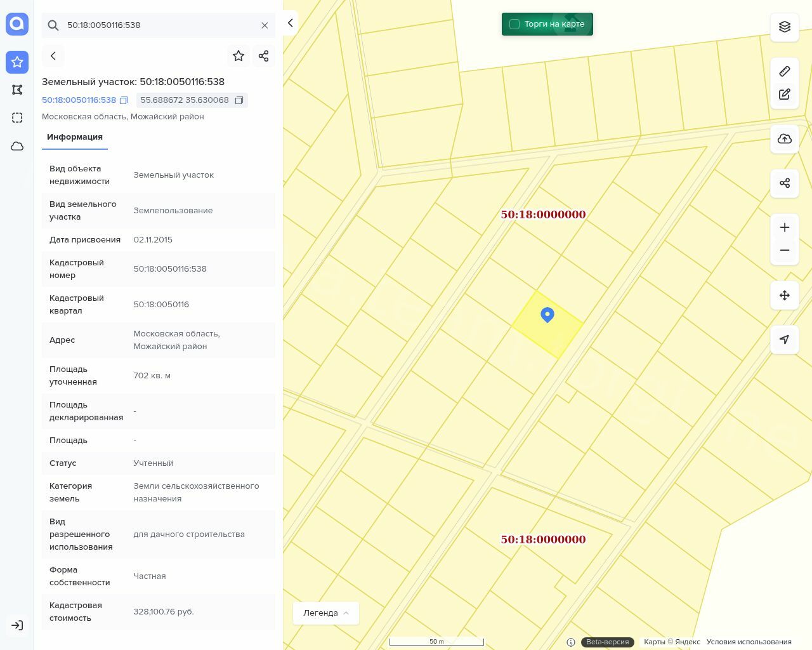
Task: Open the map layers panel
Action: pos(785,27)
